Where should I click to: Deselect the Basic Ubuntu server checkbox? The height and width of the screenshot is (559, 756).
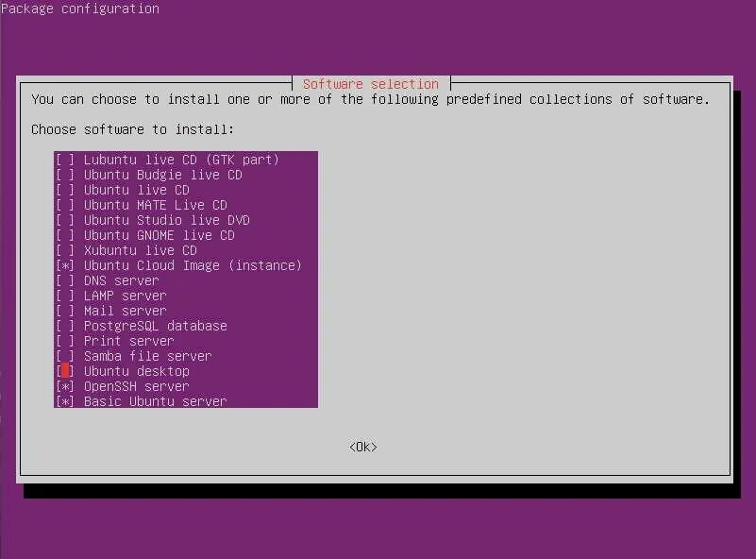coord(65,401)
